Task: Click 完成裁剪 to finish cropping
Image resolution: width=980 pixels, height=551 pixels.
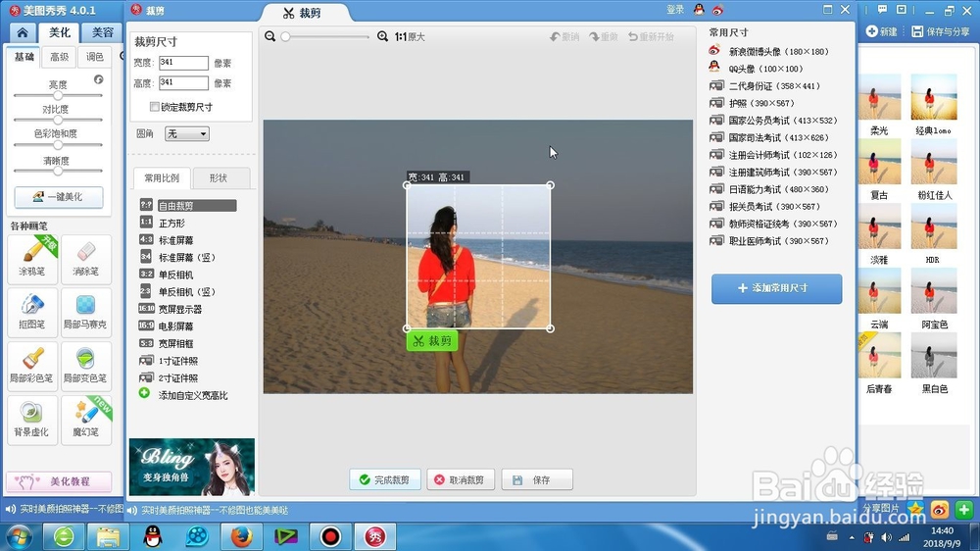Action: [x=384, y=479]
